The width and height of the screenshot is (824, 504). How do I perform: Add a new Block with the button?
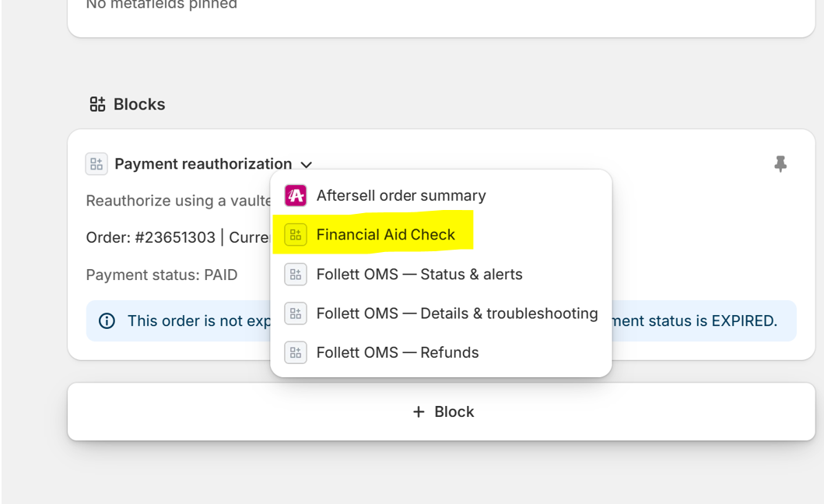pos(441,411)
